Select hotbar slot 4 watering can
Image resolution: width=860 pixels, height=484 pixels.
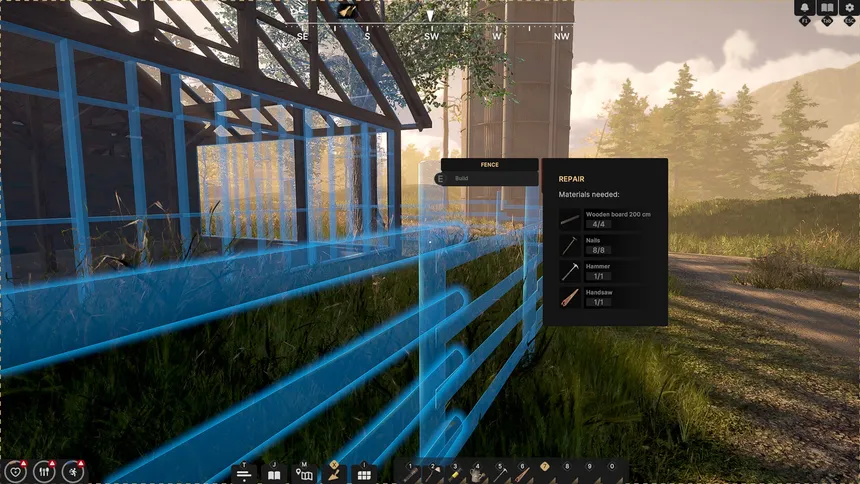point(478,473)
